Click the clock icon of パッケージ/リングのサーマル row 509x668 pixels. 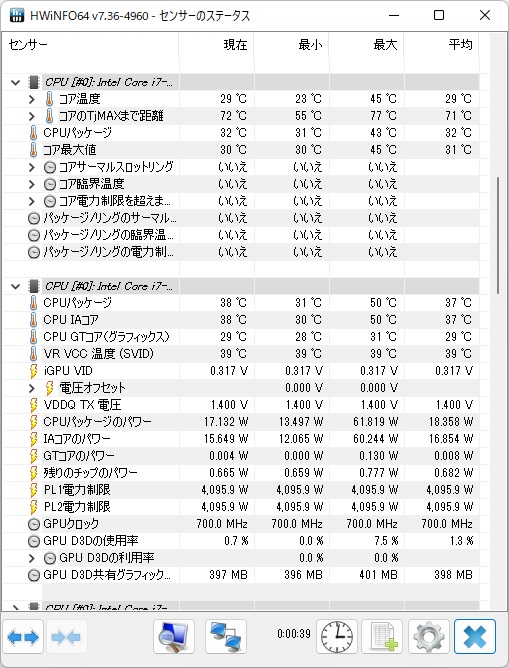[x=34, y=218]
